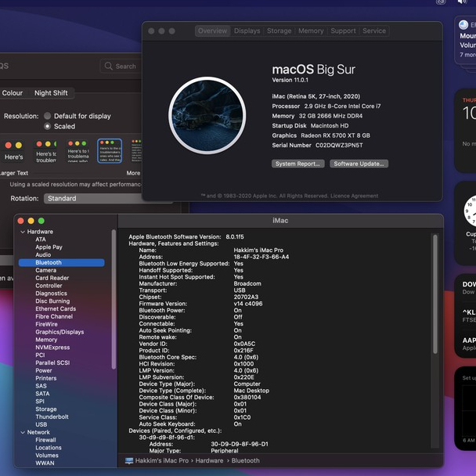Screen dimensions: 476x476
Task: Click the clock widget face
Action: pyautogui.click(x=471, y=210)
